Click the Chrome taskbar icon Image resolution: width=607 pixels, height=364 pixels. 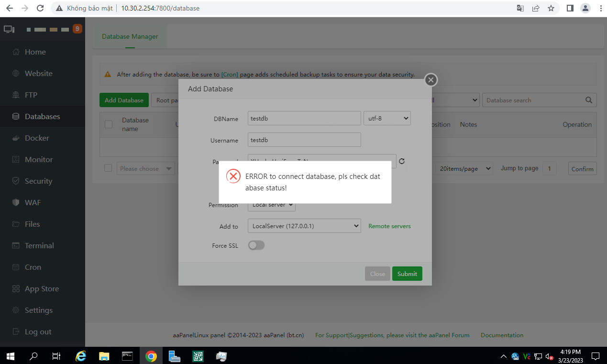tap(151, 356)
